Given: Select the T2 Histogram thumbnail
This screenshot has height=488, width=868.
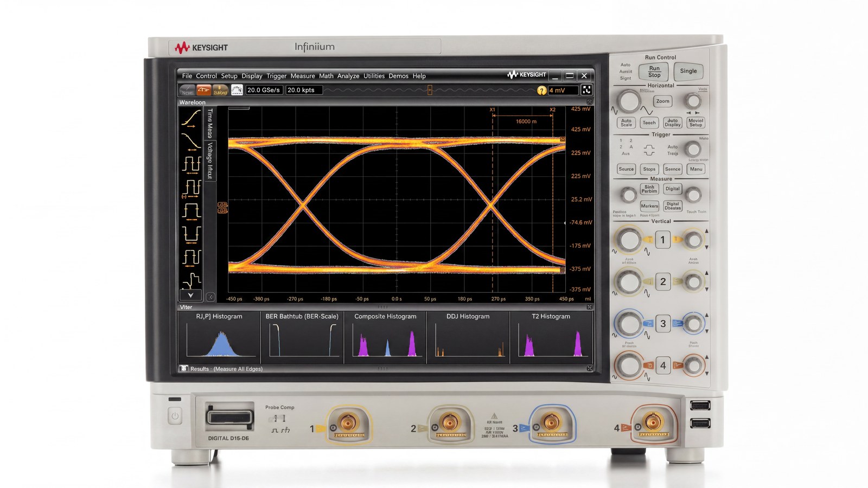Looking at the screenshot, I should (x=551, y=337).
